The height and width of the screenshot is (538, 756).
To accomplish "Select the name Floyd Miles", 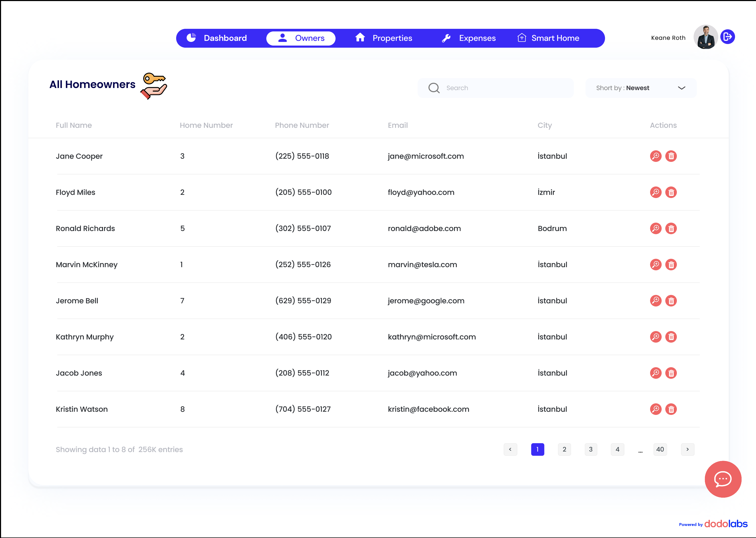I will [75, 192].
